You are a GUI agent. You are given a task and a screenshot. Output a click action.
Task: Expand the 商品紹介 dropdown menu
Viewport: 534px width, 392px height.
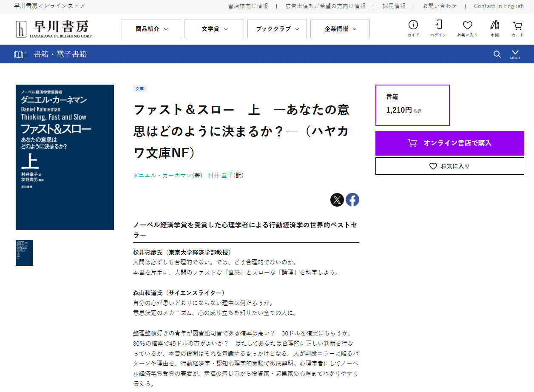coord(151,29)
